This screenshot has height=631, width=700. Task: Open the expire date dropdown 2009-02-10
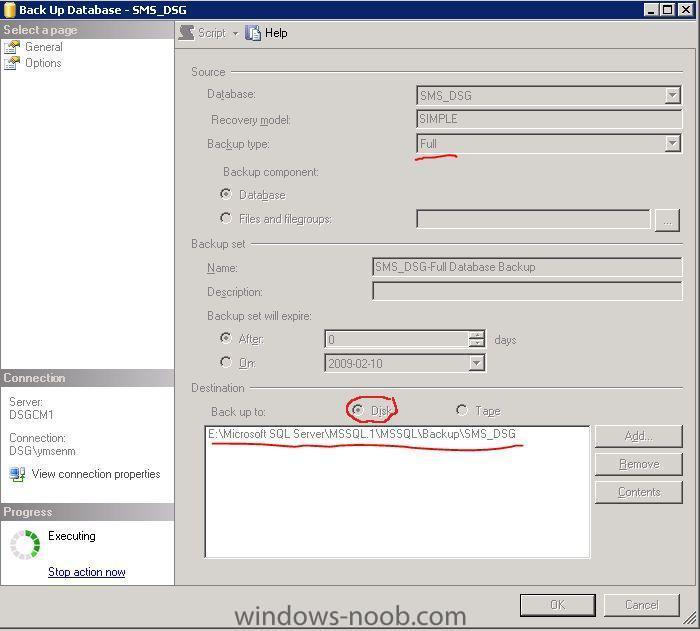pos(476,363)
